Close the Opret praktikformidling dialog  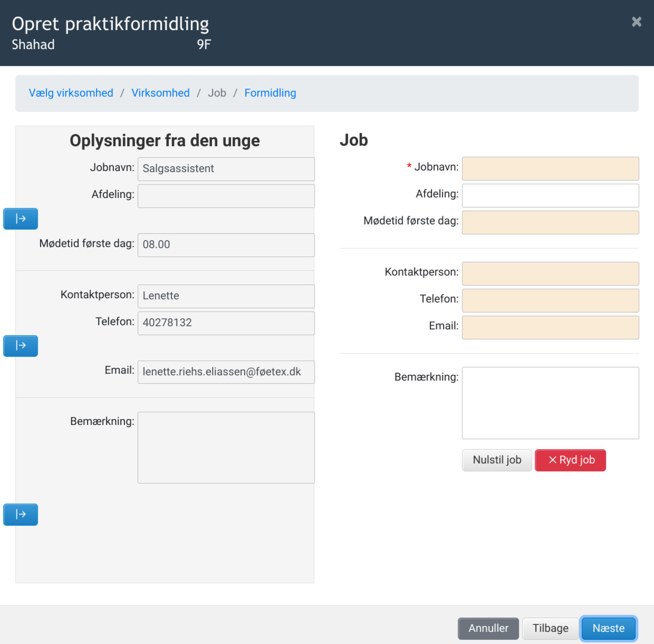pos(636,22)
